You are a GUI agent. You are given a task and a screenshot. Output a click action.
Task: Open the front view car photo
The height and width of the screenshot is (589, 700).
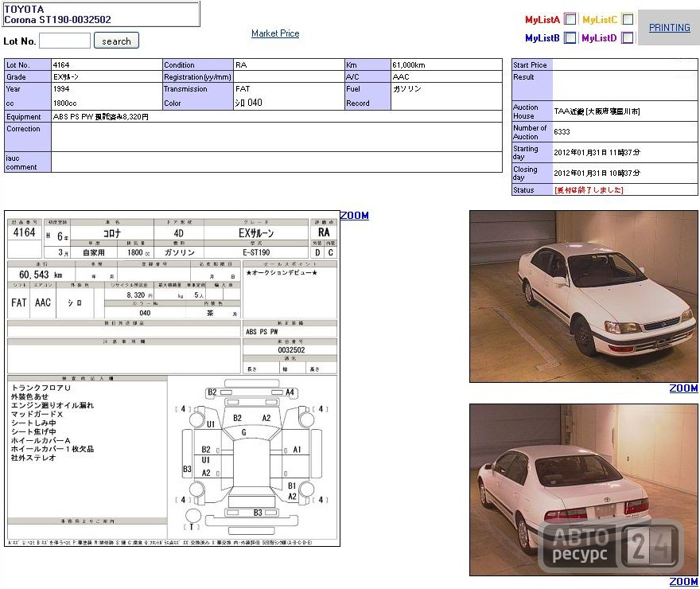click(584, 297)
